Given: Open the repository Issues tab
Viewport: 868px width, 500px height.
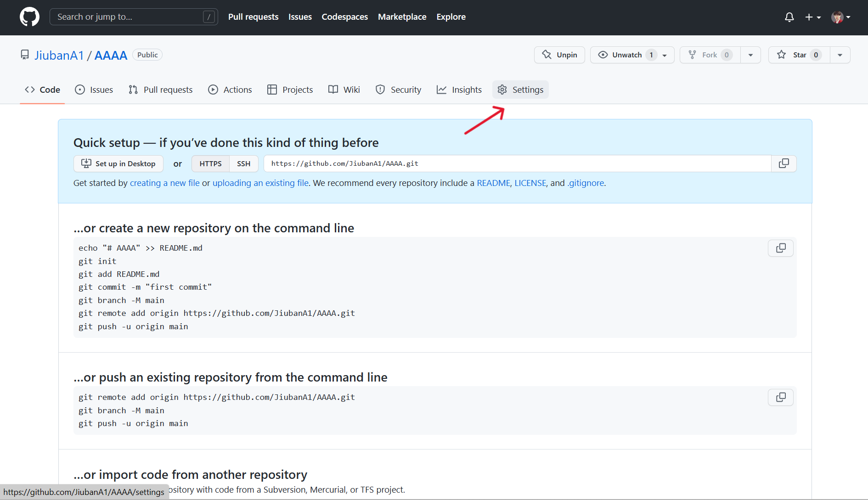Looking at the screenshot, I should click(94, 90).
